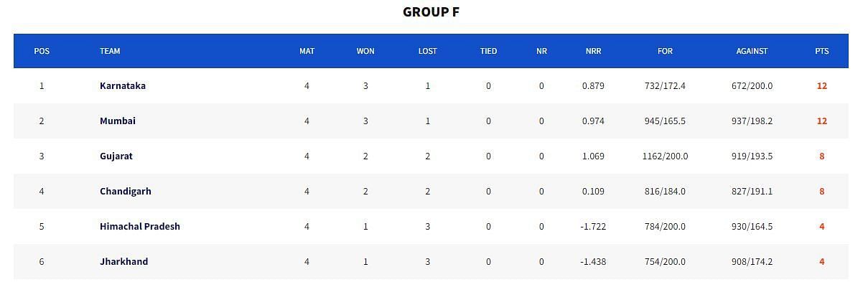Click Mumbai's FOR score 945/165.5
The image size is (868, 305).
coord(665,121)
